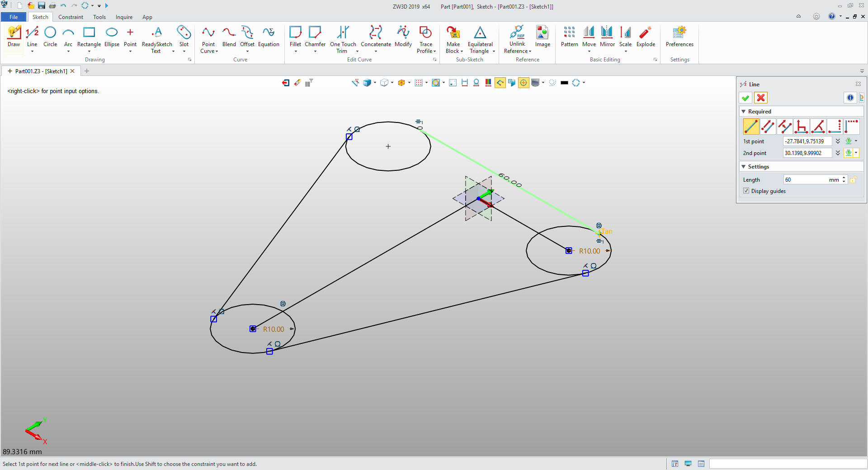Switch to the App tab

click(147, 17)
